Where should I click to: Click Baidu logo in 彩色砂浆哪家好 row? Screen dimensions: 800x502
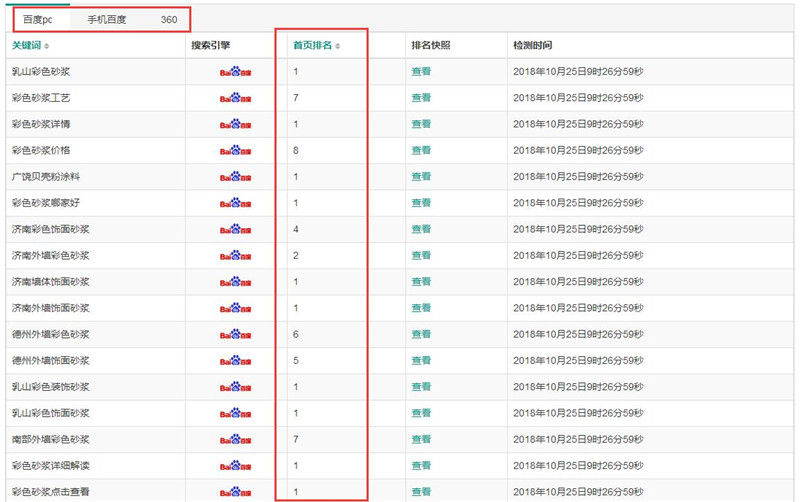tap(236, 203)
